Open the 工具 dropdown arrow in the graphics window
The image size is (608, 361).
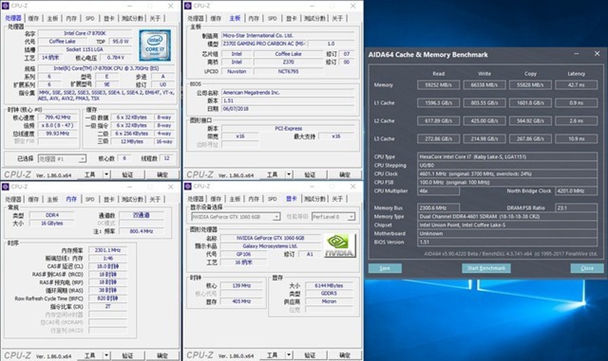tap(288, 355)
